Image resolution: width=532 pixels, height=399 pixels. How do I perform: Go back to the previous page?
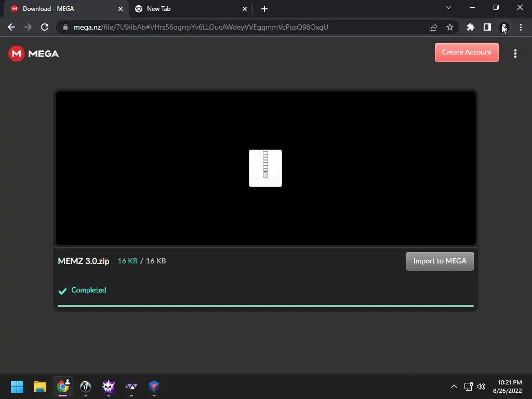tap(11, 27)
